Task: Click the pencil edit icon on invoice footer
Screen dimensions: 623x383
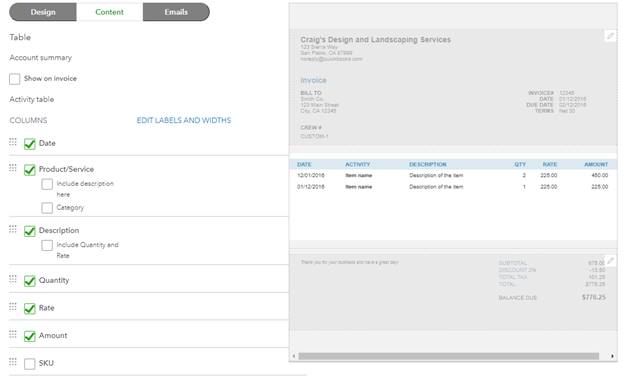Action: click(x=610, y=261)
